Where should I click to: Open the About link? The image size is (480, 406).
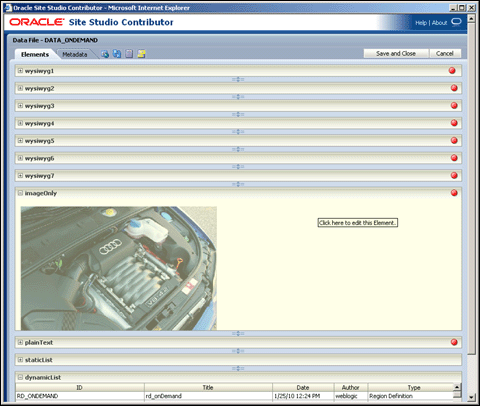(x=439, y=23)
